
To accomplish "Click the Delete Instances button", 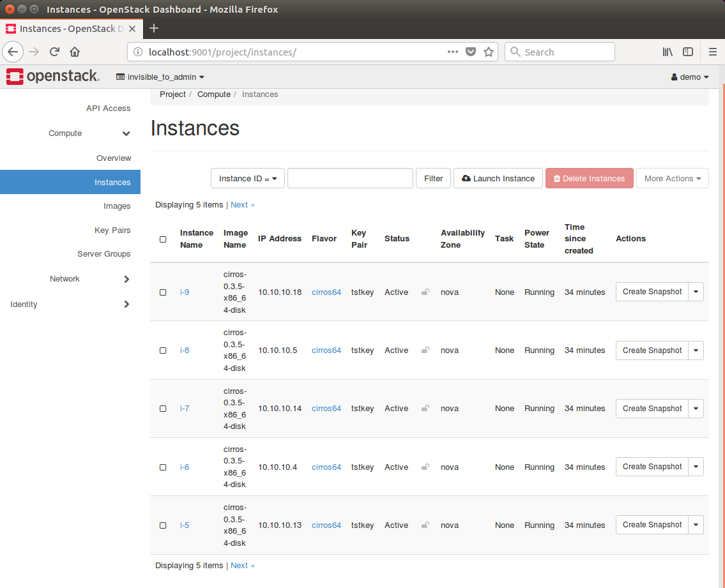I will [590, 178].
